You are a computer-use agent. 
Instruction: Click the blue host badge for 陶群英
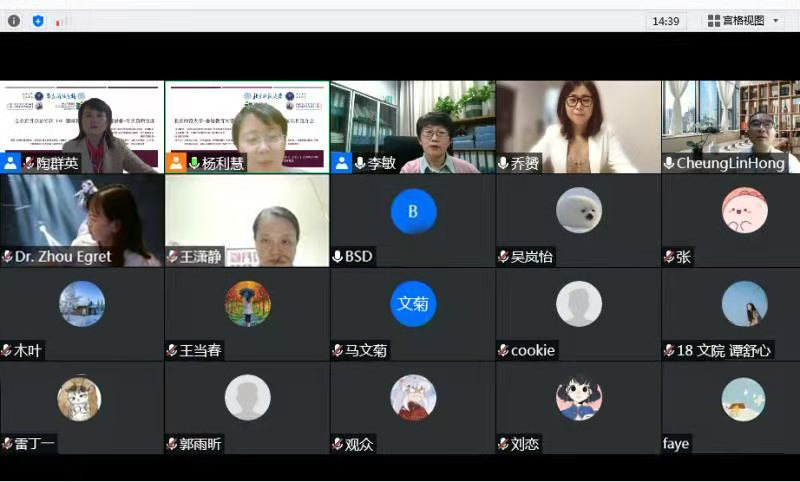coord(11,163)
